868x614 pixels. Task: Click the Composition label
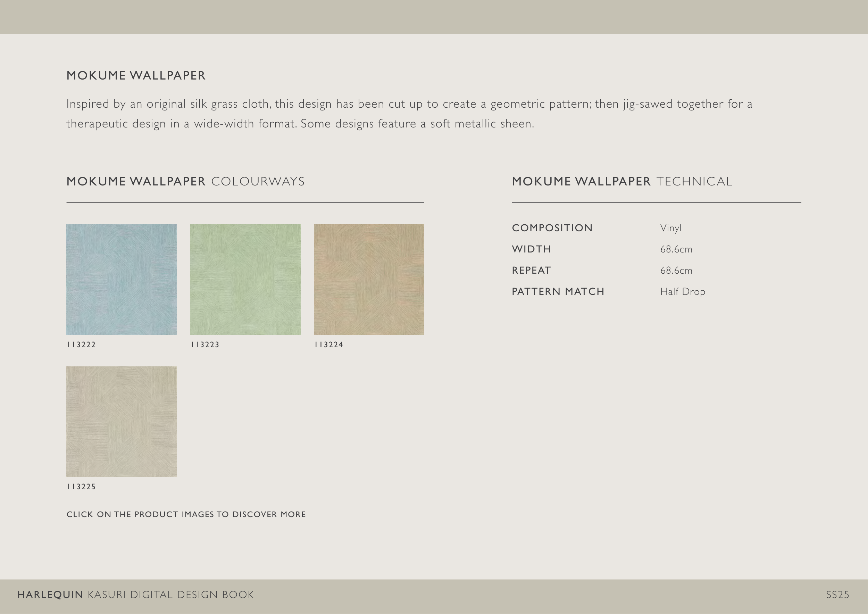[552, 228]
